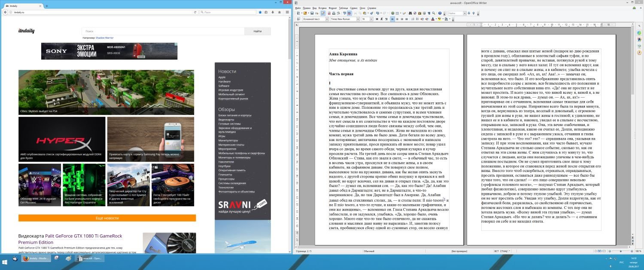Screen dimensions: 644x270
Task: Click the Print icon in Writer toolbar
Action: pos(334,13)
